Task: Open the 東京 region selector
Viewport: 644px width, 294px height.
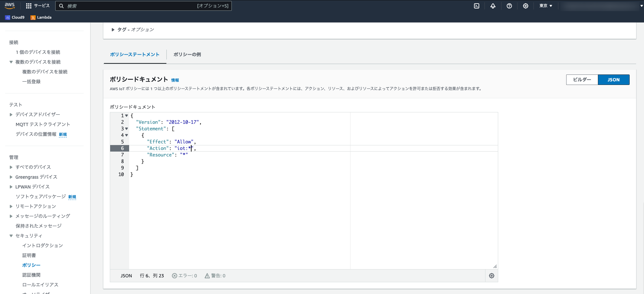Action: [545, 6]
